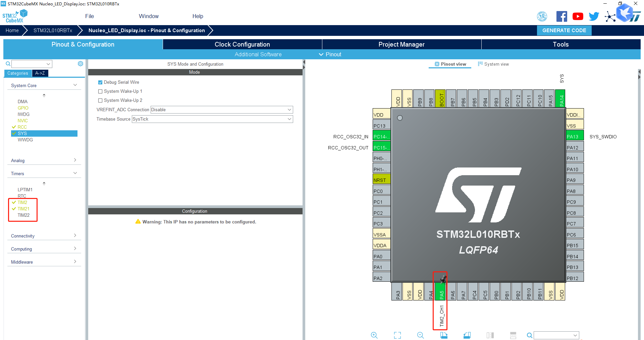The image size is (644, 340).
Task: Rotate the chip view clockwise
Action: point(444,335)
